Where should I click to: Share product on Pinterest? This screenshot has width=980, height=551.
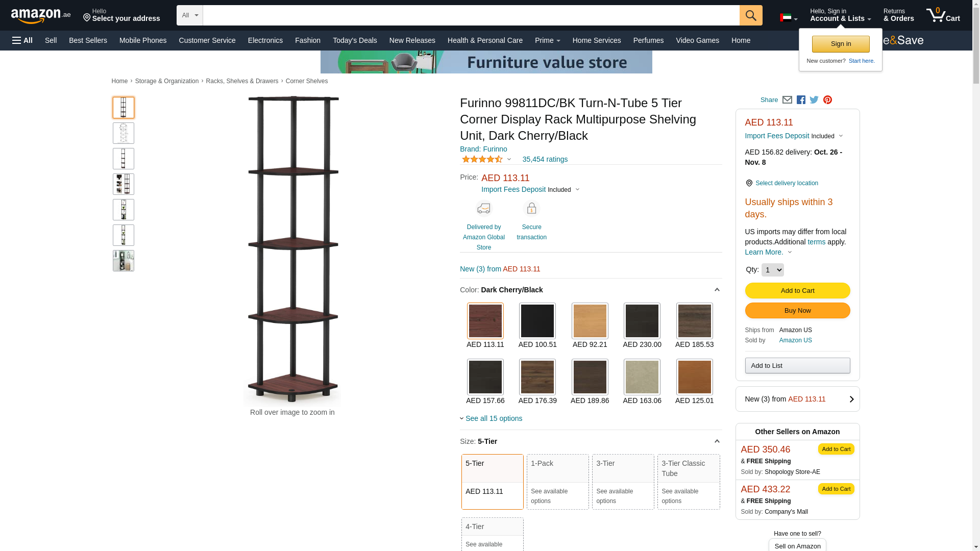(827, 100)
